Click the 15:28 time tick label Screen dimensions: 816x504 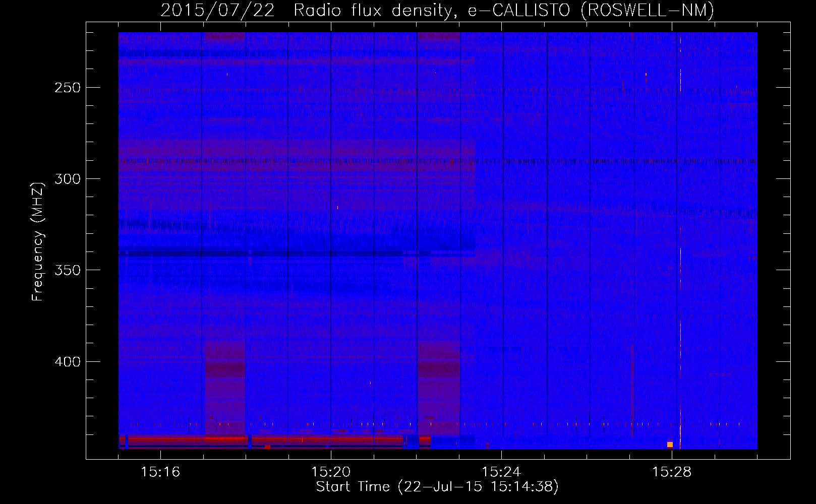tap(672, 472)
